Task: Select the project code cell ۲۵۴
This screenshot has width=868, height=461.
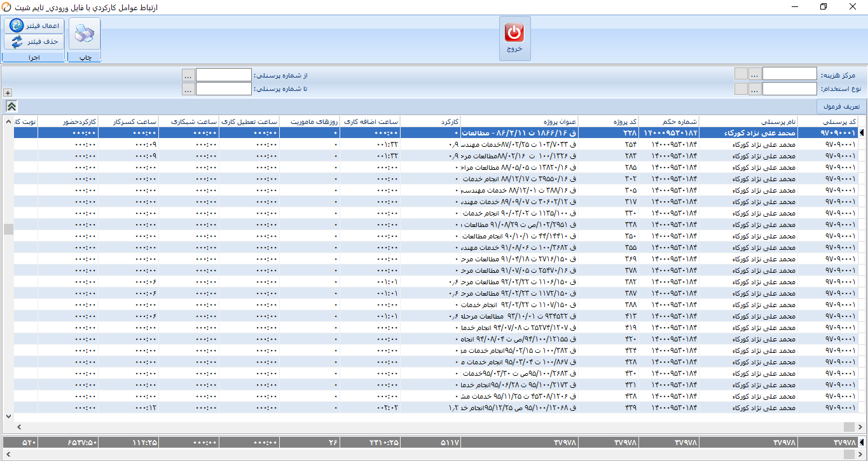Action: (609, 144)
